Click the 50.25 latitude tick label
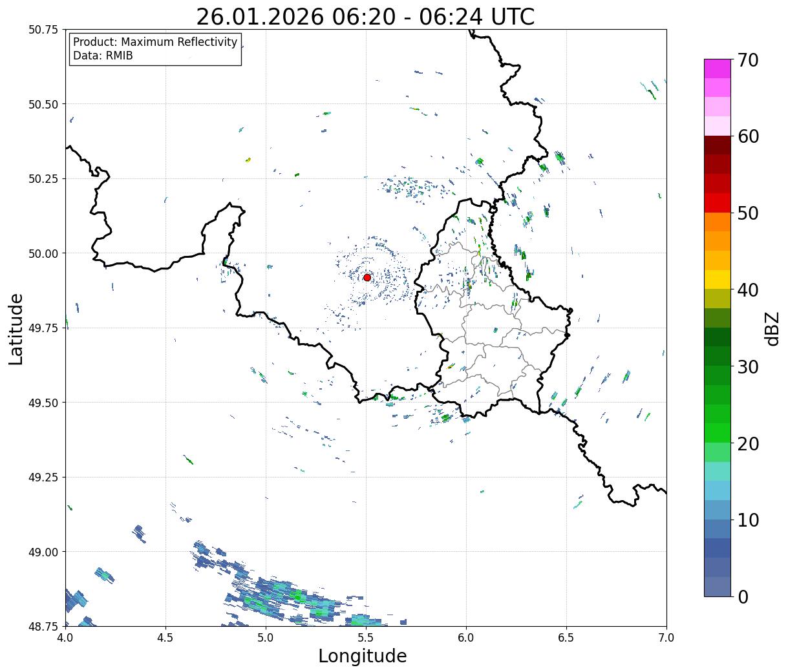This screenshot has height=672, width=788. click(x=43, y=179)
